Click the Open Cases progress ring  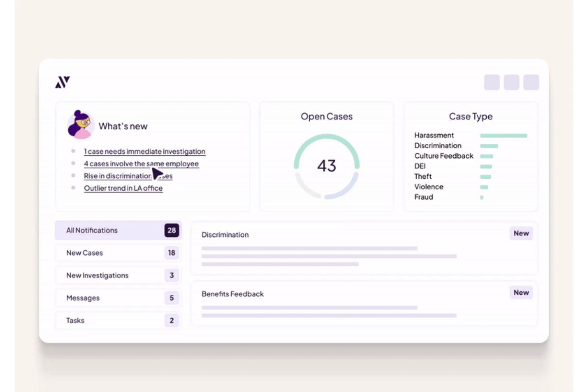[326, 166]
